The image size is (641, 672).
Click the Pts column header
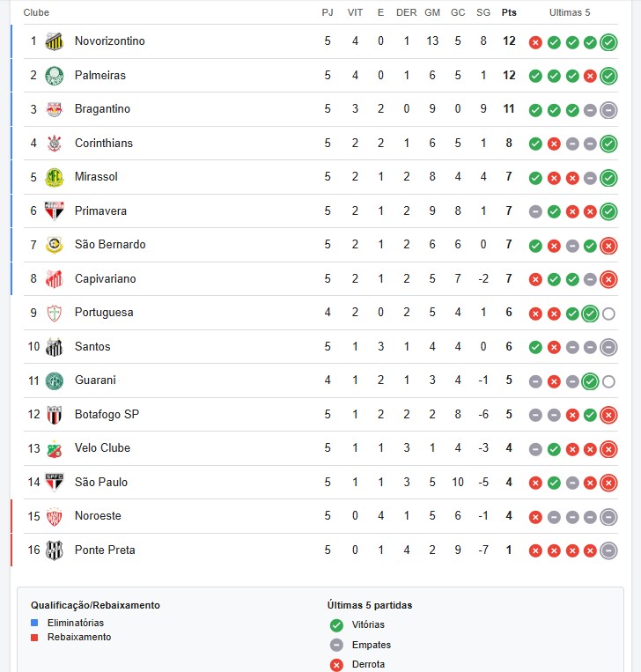509,12
